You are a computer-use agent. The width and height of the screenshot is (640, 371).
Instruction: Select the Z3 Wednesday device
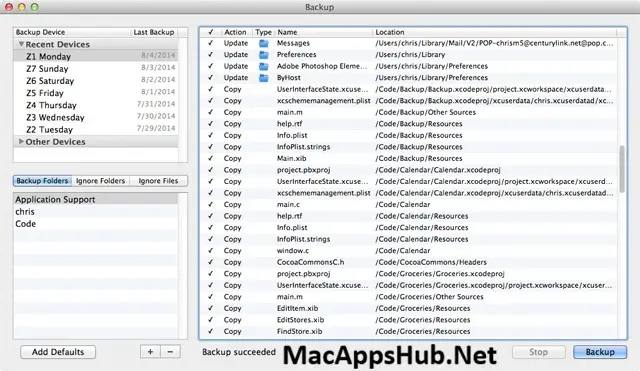coord(96,118)
